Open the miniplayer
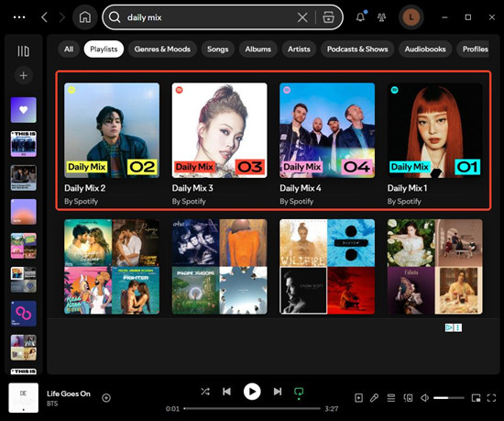Viewport: 504px width, 421px height. pyautogui.click(x=476, y=398)
